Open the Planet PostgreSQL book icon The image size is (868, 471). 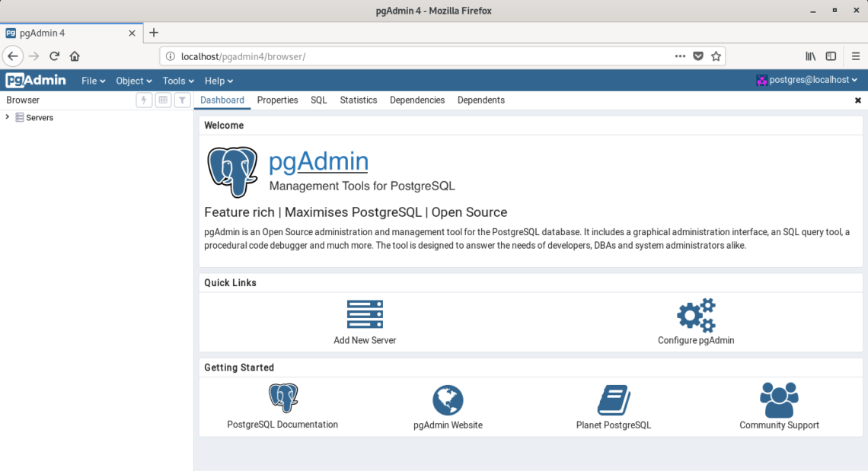613,399
